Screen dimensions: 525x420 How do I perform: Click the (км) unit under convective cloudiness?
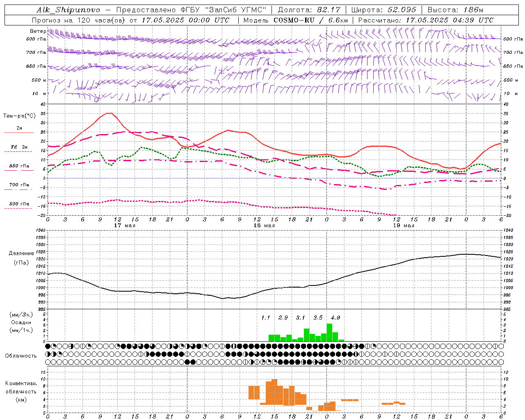(x=21, y=399)
